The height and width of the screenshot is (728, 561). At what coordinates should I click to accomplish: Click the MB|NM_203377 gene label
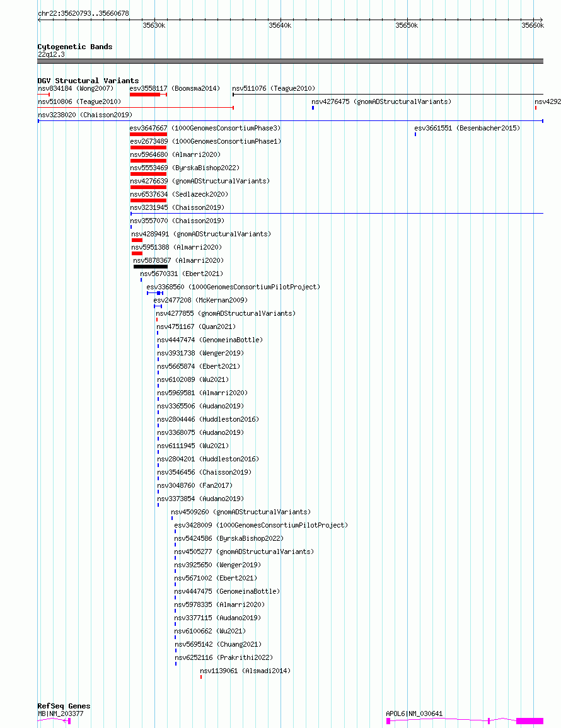[61, 714]
